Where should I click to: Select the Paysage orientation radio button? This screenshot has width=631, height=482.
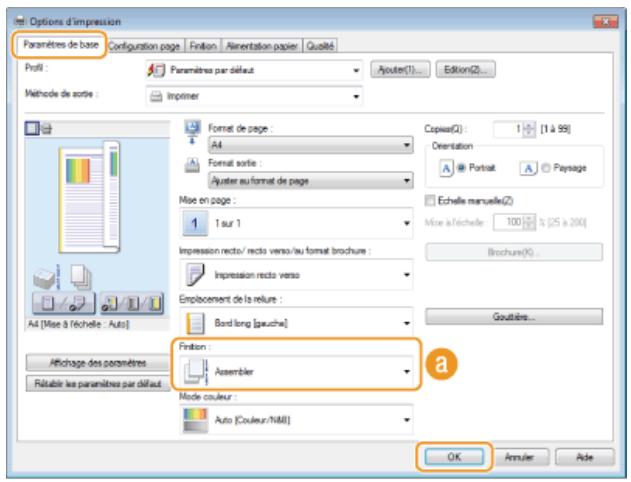(x=546, y=168)
